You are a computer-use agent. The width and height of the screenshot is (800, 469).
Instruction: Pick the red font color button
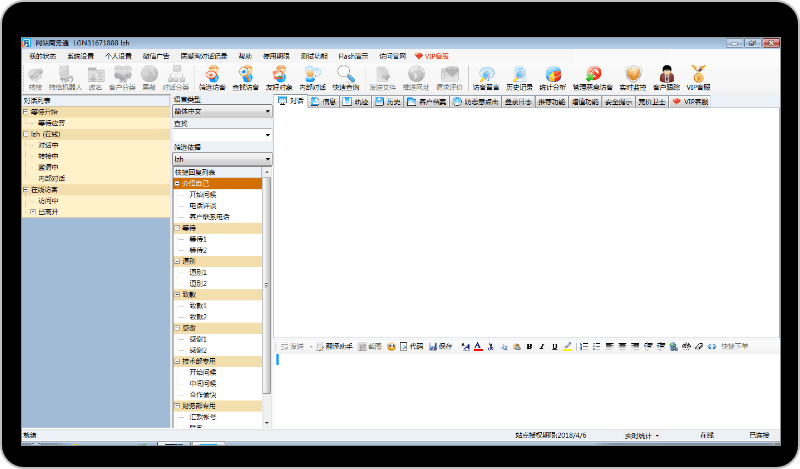pyautogui.click(x=477, y=346)
